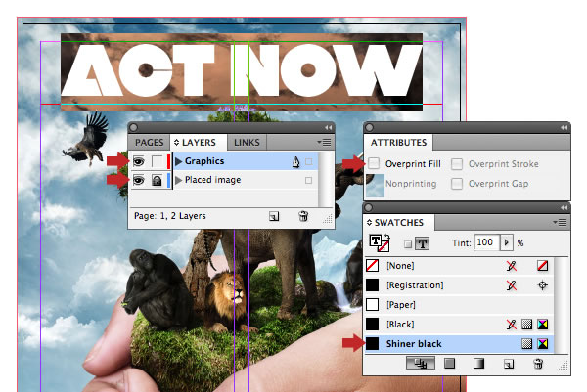
Task: Toggle the Overprint Gap checkbox
Action: point(457,184)
